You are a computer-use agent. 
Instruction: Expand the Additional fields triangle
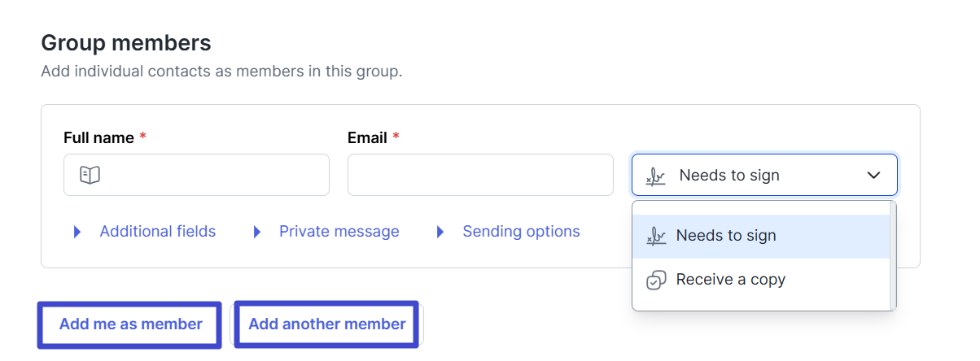77,232
